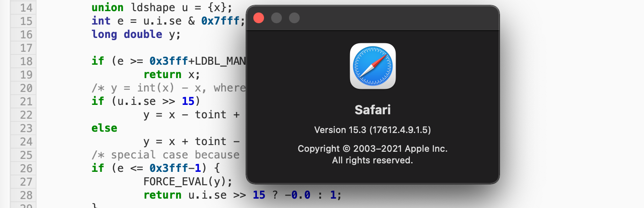The width and height of the screenshot is (644, 208).
Task: Click line number 27 in the gutter
Action: coord(26,182)
